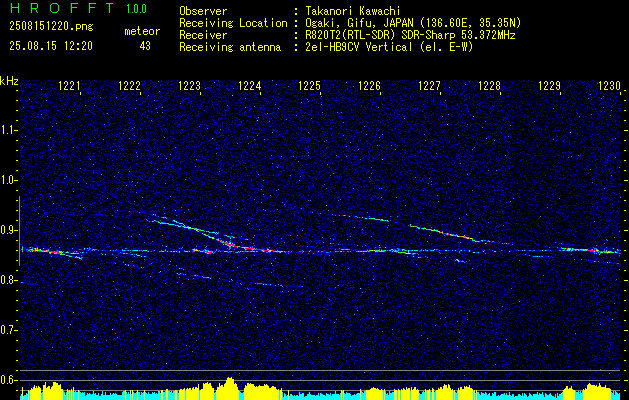Click the Observer label
This screenshot has width=629, height=400.
[203, 11]
